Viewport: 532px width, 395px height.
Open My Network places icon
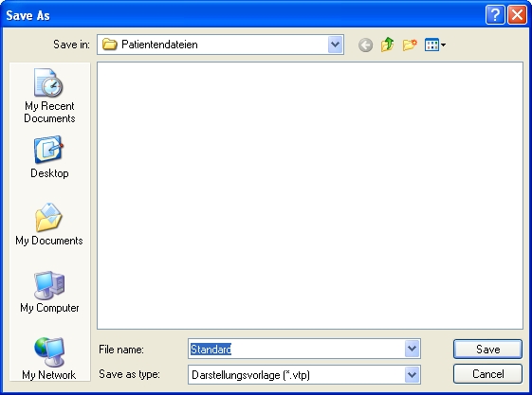[49, 358]
